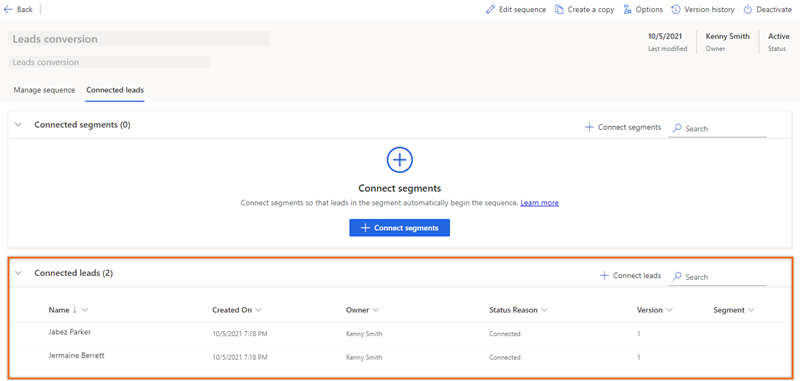Click version 1 in Jermaine Berrett row
This screenshot has height=381, width=801.
point(639,358)
